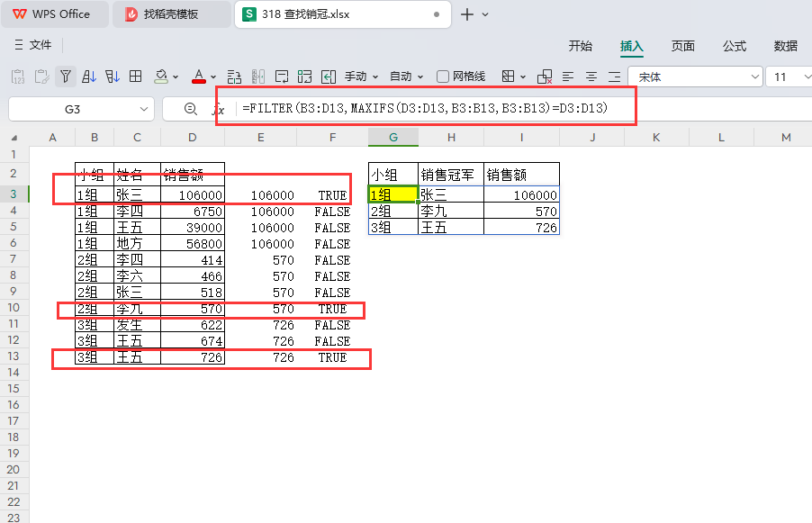Click cell with 李九 in column H
Viewport: 812px width, 523px height.
tap(450, 212)
